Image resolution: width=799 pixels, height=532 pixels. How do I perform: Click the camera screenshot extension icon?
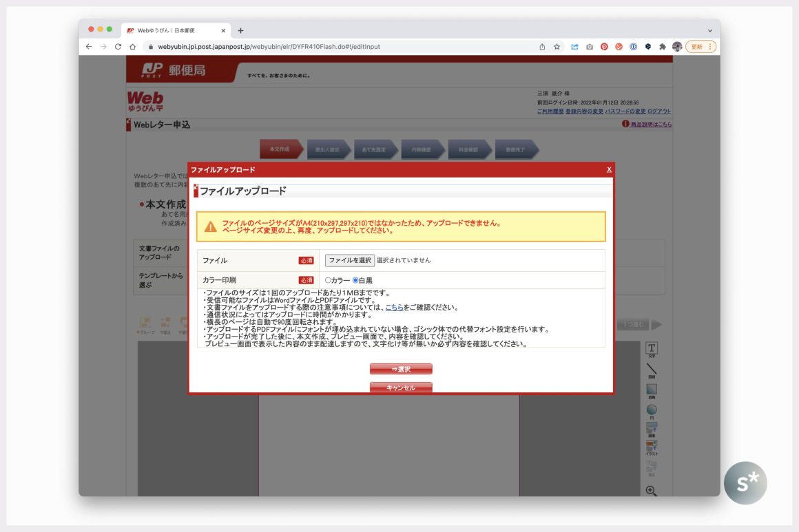pos(590,47)
